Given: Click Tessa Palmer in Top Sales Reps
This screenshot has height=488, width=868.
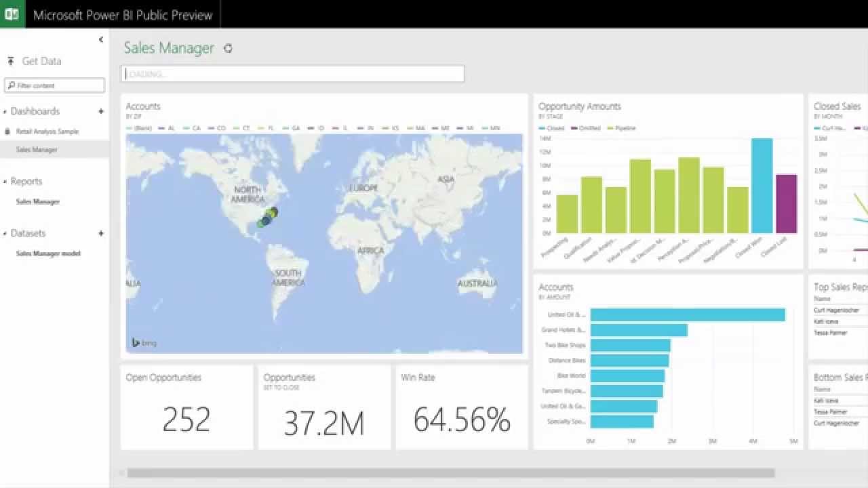Looking at the screenshot, I should 831,333.
